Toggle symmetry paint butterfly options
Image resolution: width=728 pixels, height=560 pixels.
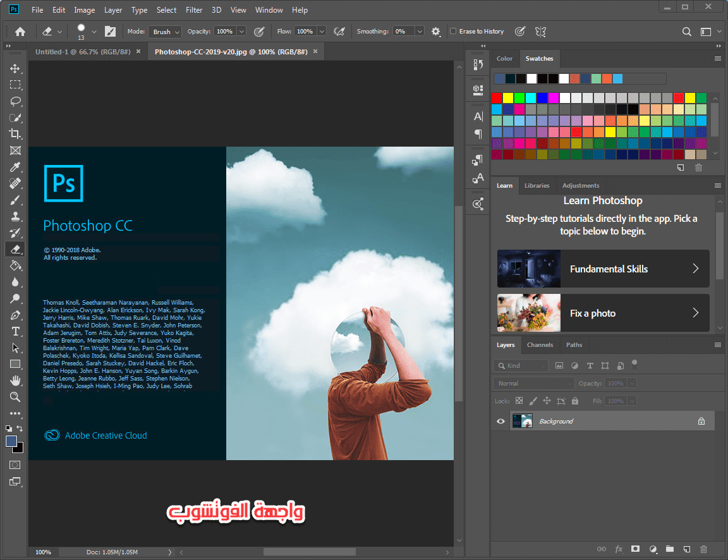(540, 32)
